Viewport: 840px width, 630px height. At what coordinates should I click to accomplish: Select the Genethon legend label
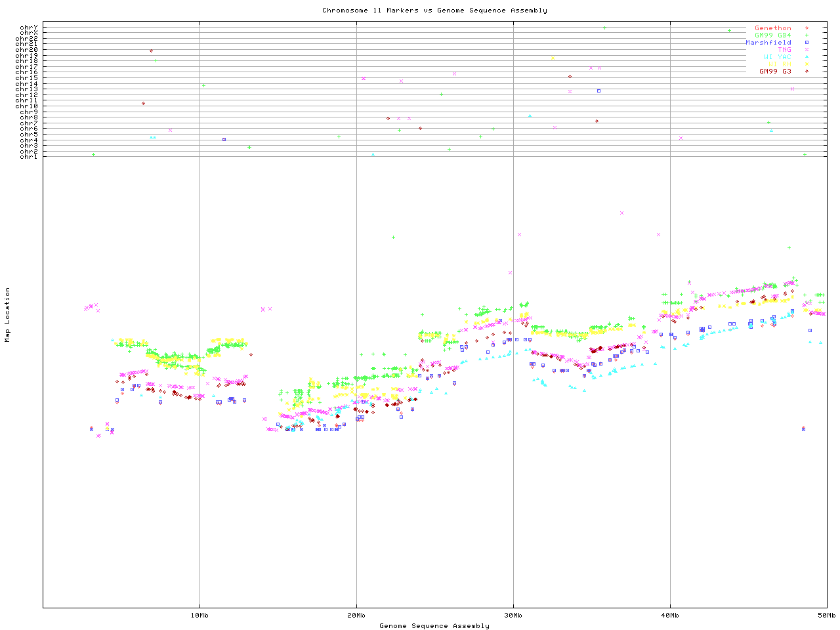click(772, 28)
